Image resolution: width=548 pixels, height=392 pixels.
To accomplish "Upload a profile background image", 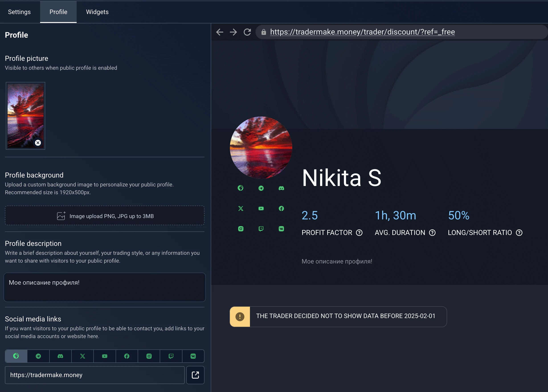I will point(104,216).
